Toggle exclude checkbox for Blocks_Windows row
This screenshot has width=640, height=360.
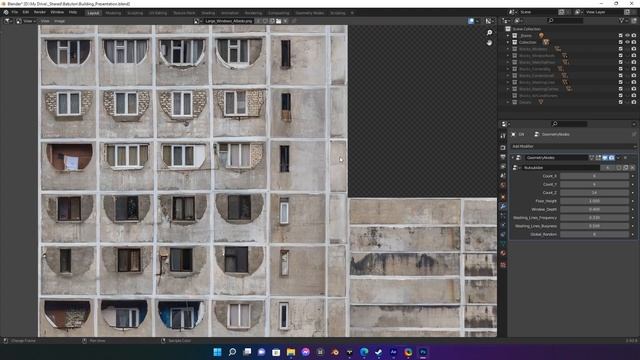coord(620,49)
